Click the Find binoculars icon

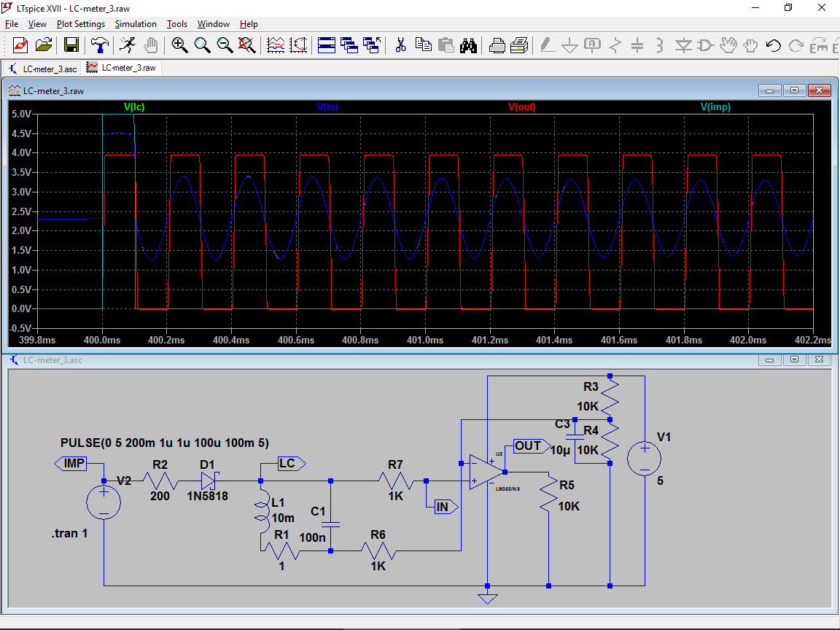click(x=468, y=46)
